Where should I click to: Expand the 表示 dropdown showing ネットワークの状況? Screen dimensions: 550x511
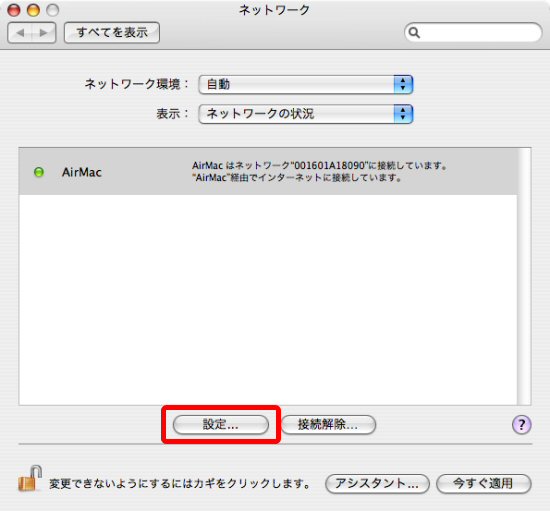(x=306, y=114)
